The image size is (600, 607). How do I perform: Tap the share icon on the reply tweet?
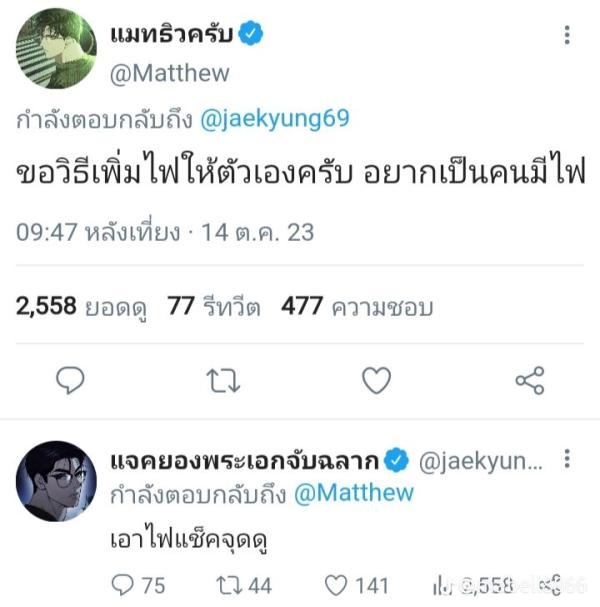[x=551, y=585]
